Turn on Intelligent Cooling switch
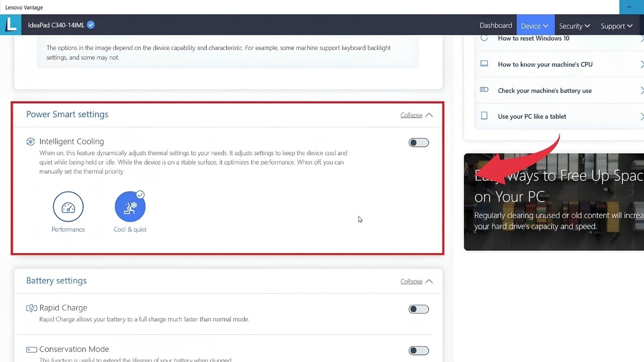The image size is (644, 362). click(x=419, y=143)
